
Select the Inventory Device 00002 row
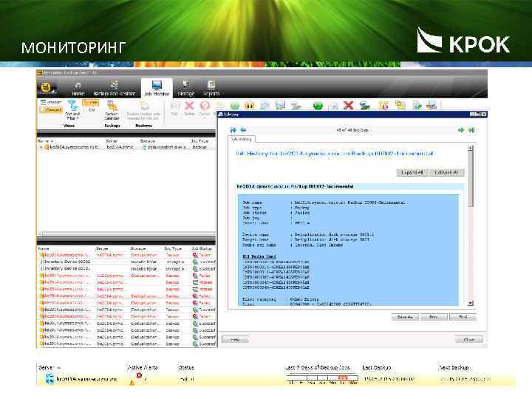point(126,262)
